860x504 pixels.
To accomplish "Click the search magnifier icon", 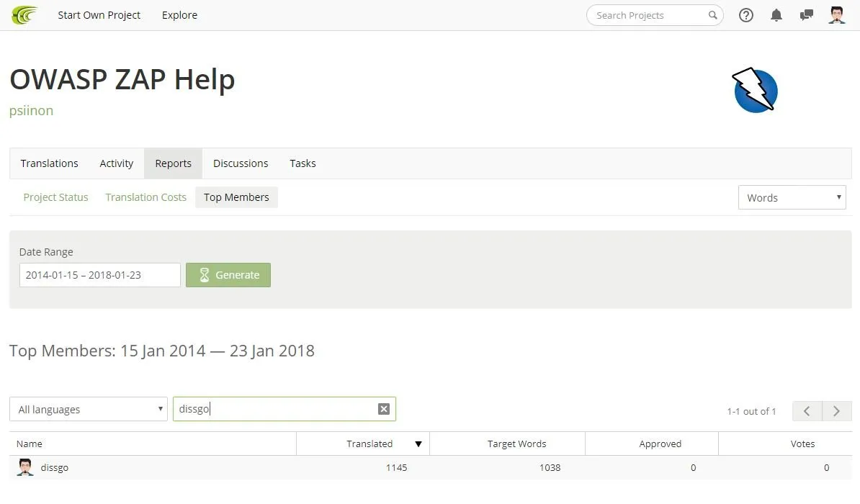I will click(712, 15).
